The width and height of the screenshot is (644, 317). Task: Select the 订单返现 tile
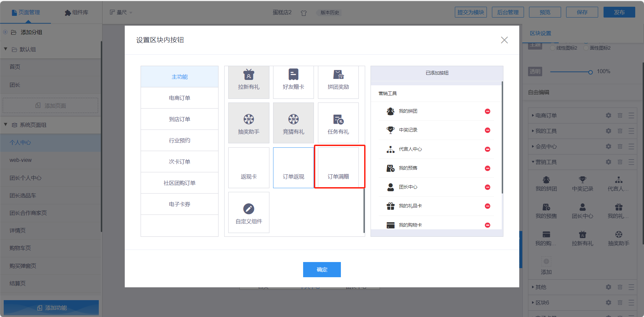293,168
